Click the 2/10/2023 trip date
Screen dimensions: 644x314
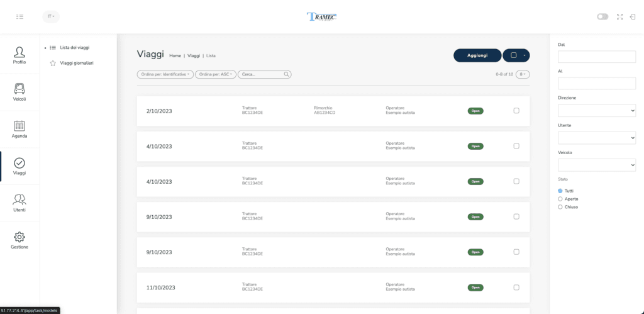[x=159, y=111]
